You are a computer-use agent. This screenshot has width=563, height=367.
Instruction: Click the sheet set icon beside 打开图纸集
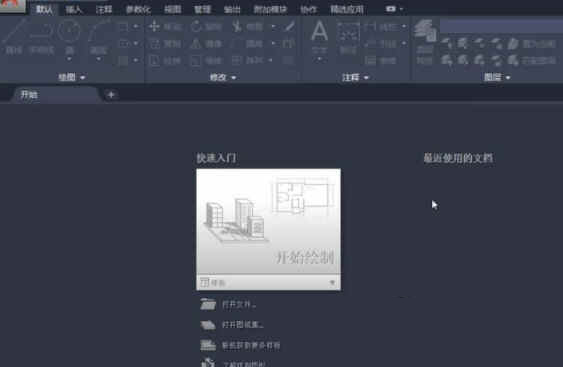(208, 325)
